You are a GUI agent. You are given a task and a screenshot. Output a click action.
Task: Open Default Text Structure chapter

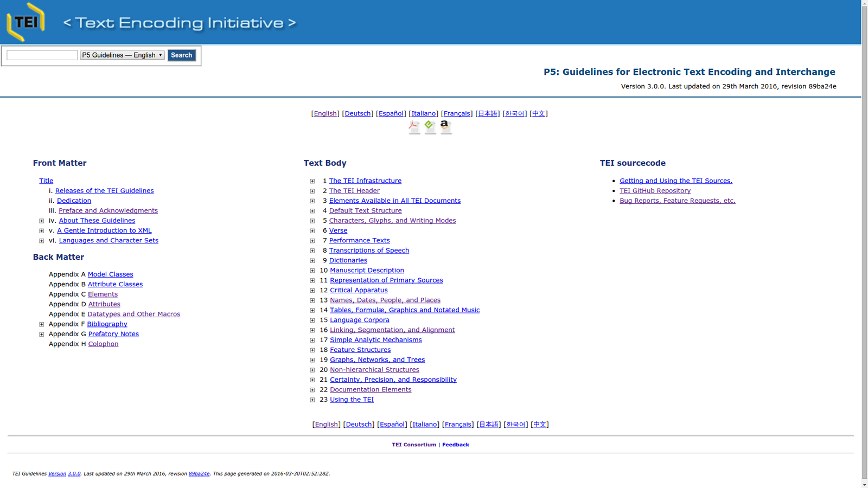[365, 211]
